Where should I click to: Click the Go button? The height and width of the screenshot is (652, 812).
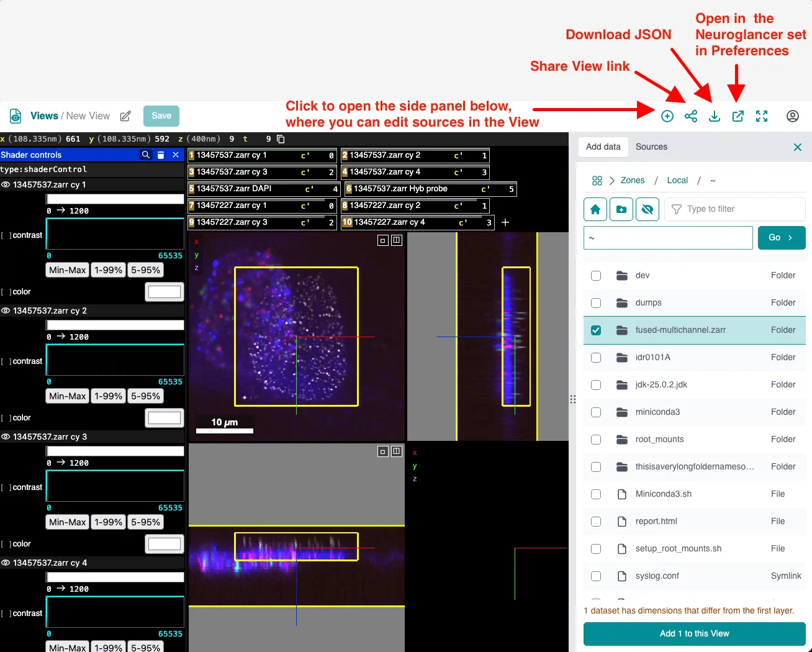782,238
